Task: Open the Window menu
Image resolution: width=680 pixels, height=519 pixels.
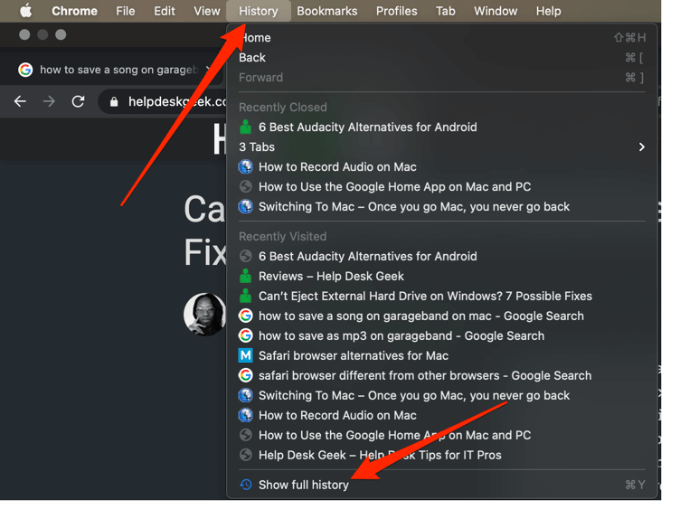Action: click(495, 11)
